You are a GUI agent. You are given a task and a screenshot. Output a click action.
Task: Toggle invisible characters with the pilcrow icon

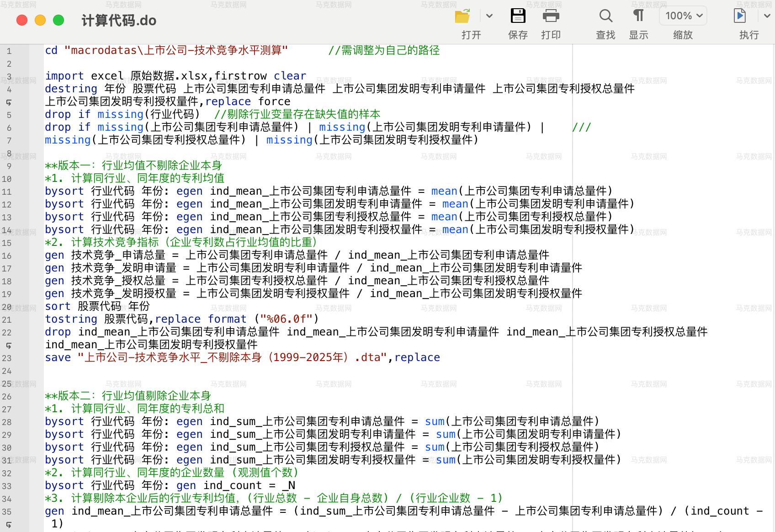click(638, 16)
